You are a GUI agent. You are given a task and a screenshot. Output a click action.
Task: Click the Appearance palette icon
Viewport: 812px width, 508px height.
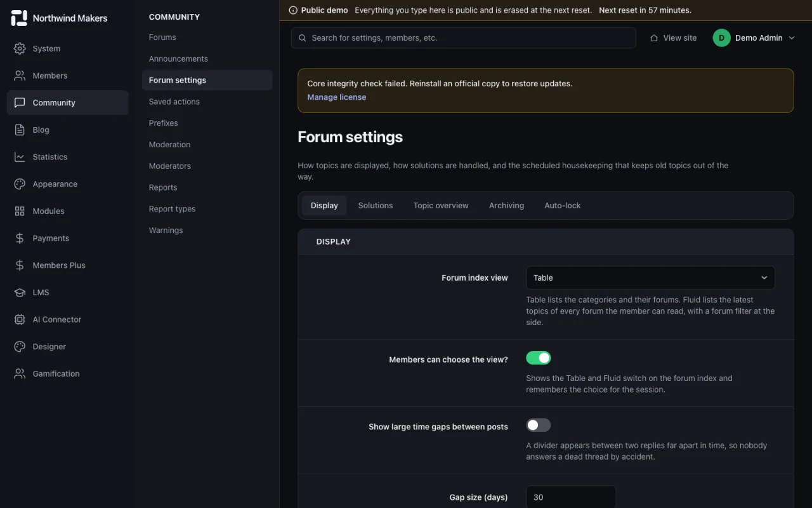20,184
